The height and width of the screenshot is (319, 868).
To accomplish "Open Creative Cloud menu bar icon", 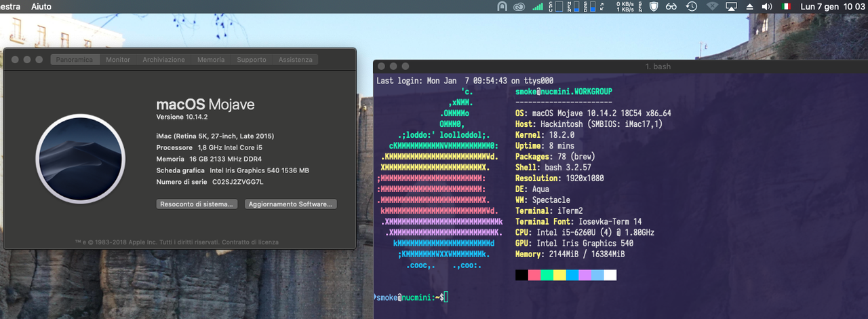I will (x=519, y=6).
